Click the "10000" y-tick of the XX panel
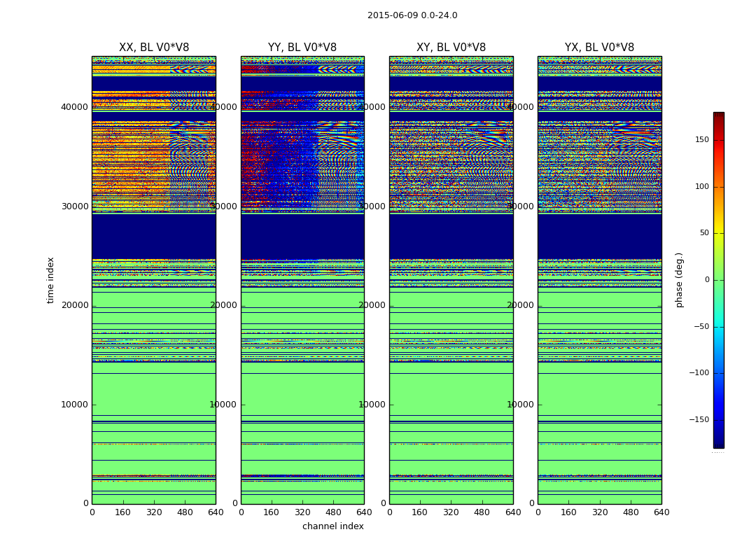Screen dimensions: 735x560 coord(74,405)
